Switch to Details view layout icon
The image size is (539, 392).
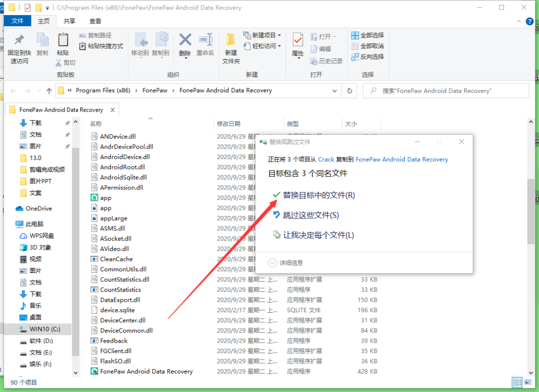pos(518,383)
